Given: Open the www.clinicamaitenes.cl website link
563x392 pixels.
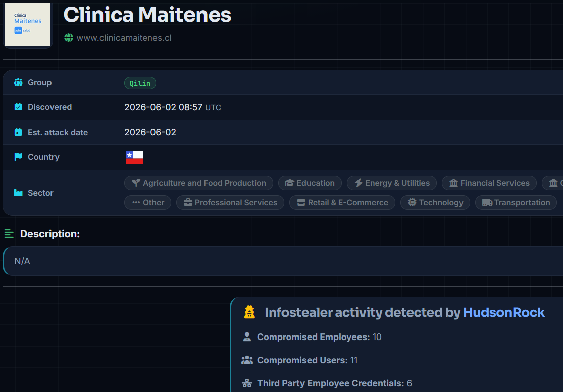Looking at the screenshot, I should 124,38.
